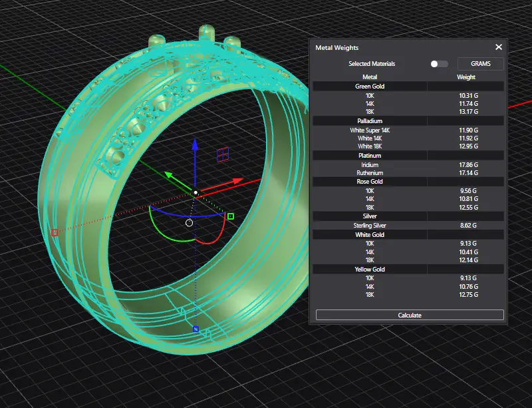Select the red square scale handle
532x408 pixels.
click(x=55, y=232)
